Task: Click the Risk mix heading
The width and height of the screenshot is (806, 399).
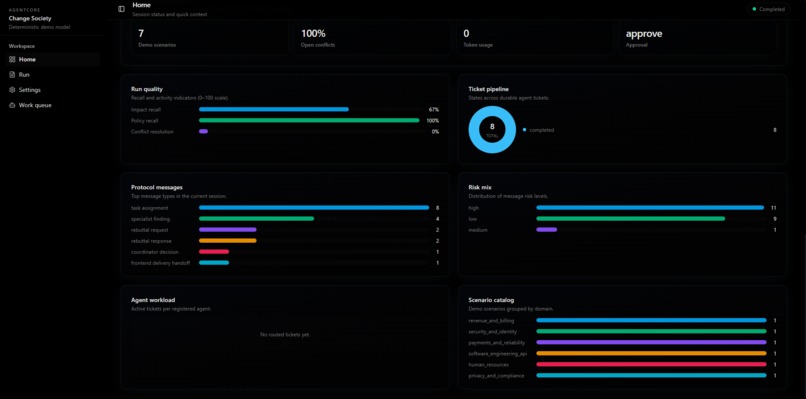Action: (480, 187)
